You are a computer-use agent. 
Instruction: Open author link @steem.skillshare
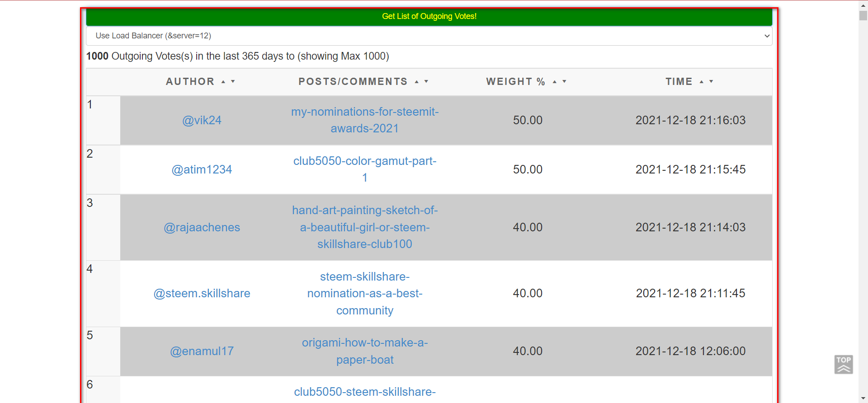[x=202, y=293]
